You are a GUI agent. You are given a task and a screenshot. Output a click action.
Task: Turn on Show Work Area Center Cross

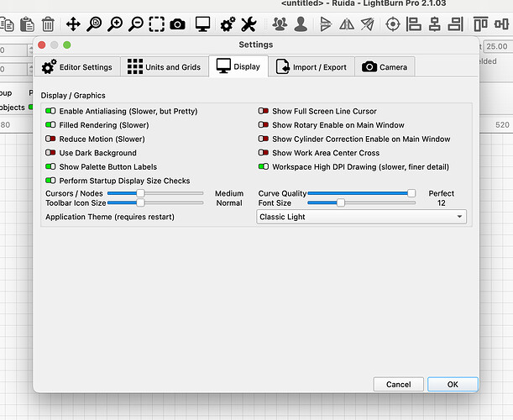tap(264, 153)
